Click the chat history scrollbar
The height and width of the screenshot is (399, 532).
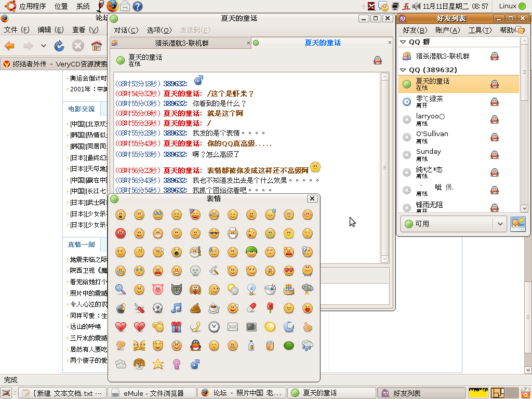[x=384, y=168]
